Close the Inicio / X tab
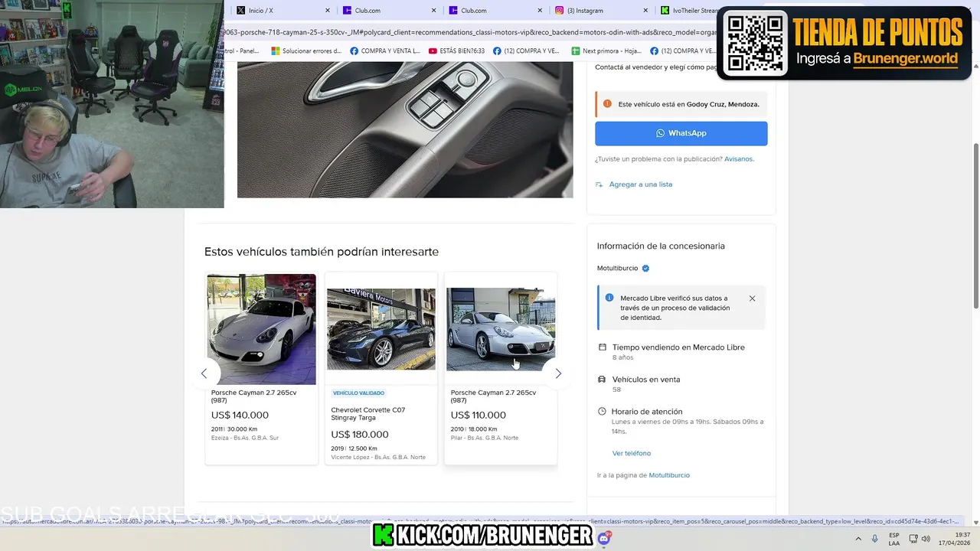The image size is (980, 551). pos(328,11)
